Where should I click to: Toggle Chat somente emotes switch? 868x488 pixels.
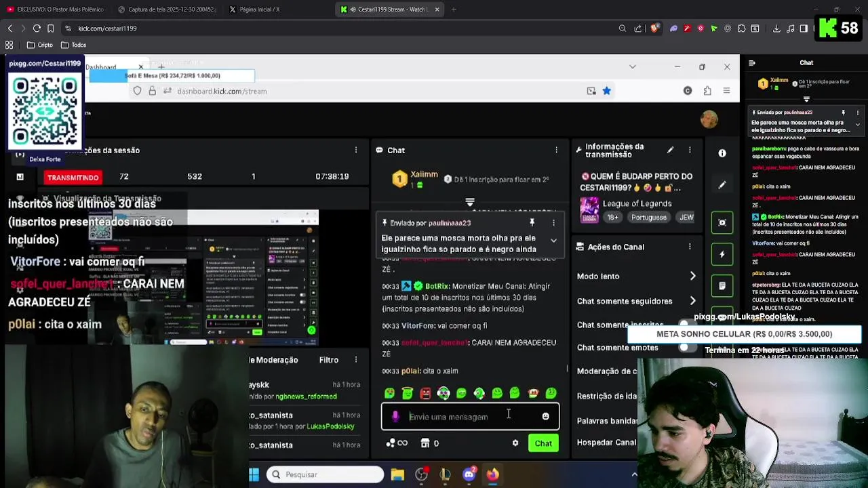(686, 347)
